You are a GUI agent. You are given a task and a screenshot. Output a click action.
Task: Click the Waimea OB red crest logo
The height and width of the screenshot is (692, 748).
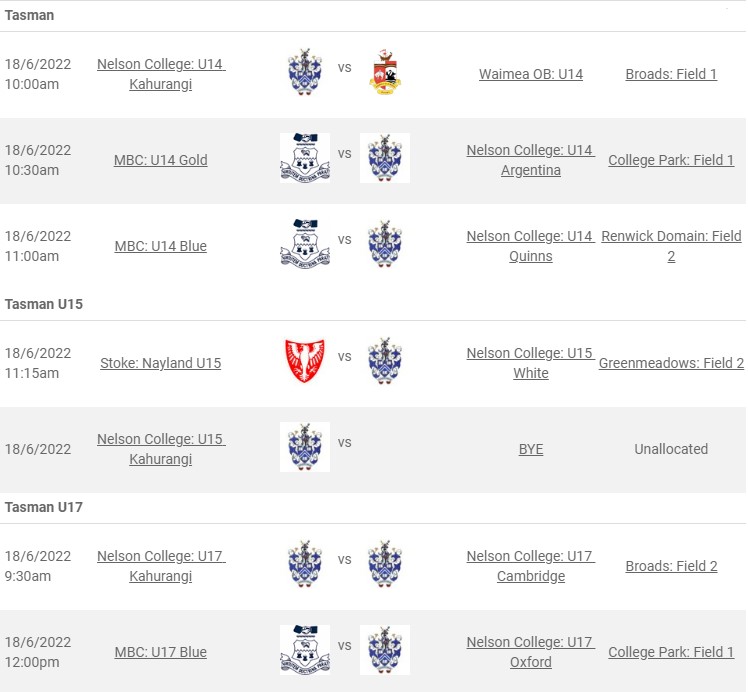[x=385, y=72]
